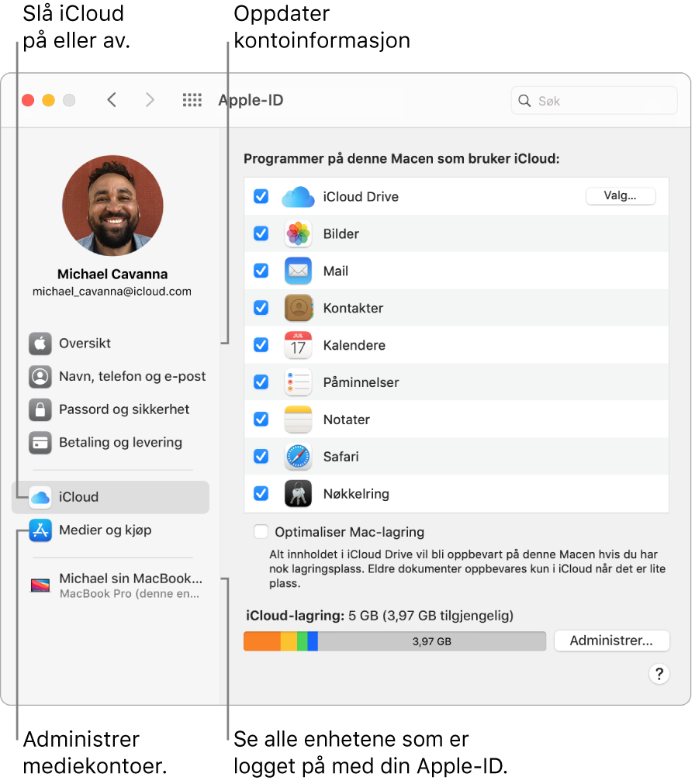The height and width of the screenshot is (784, 695).
Task: Select the Bilder app icon
Action: pyautogui.click(x=298, y=233)
